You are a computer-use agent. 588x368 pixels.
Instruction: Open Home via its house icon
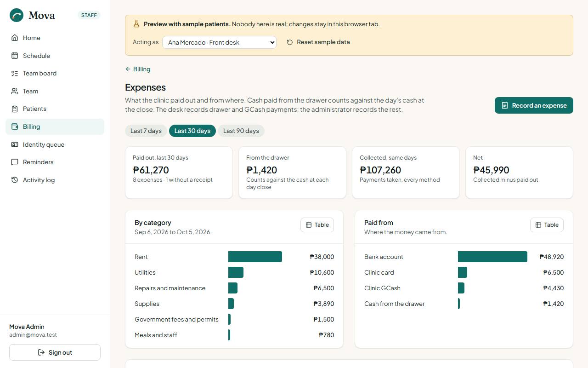tap(15, 38)
